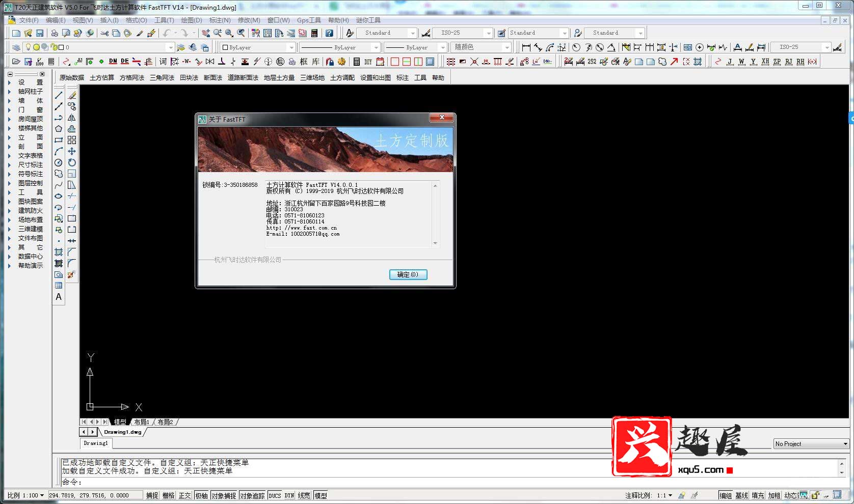Image resolution: width=854 pixels, height=504 pixels.
Task: Open the Layer Properties Manager icon
Action: 16,47
